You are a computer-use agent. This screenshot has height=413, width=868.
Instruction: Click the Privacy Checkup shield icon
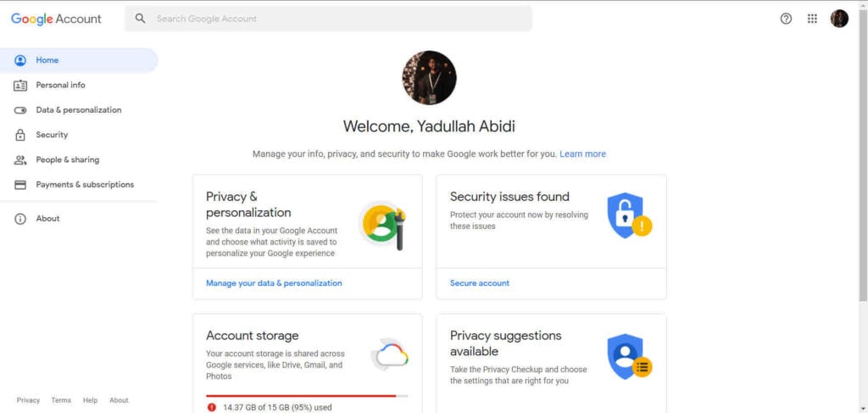(630, 356)
